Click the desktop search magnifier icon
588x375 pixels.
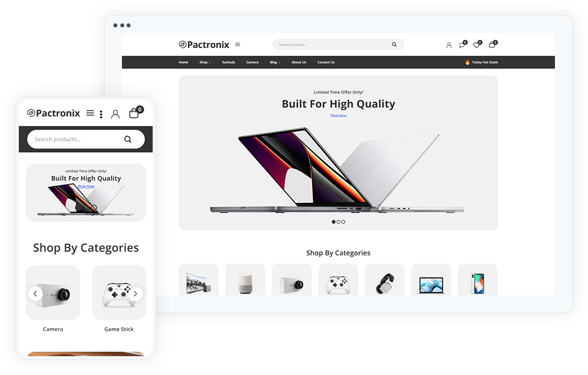click(394, 44)
